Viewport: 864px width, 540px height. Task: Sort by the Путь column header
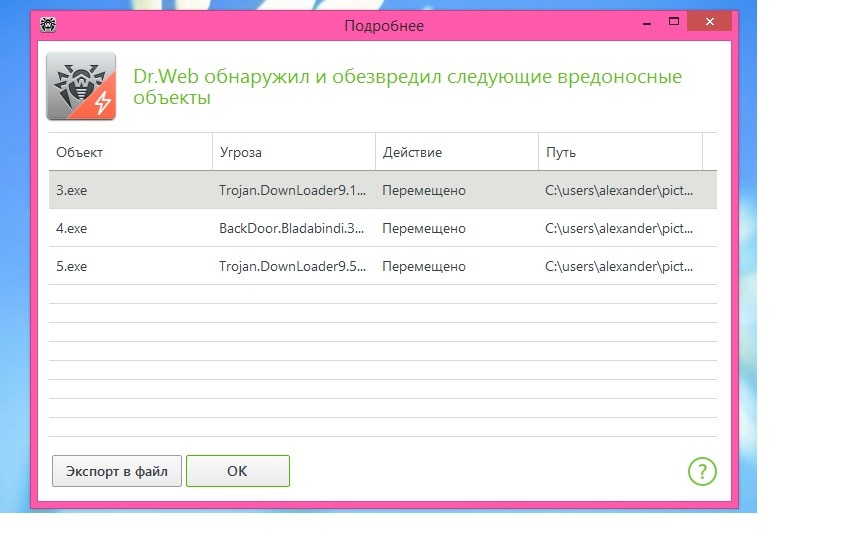(620, 152)
